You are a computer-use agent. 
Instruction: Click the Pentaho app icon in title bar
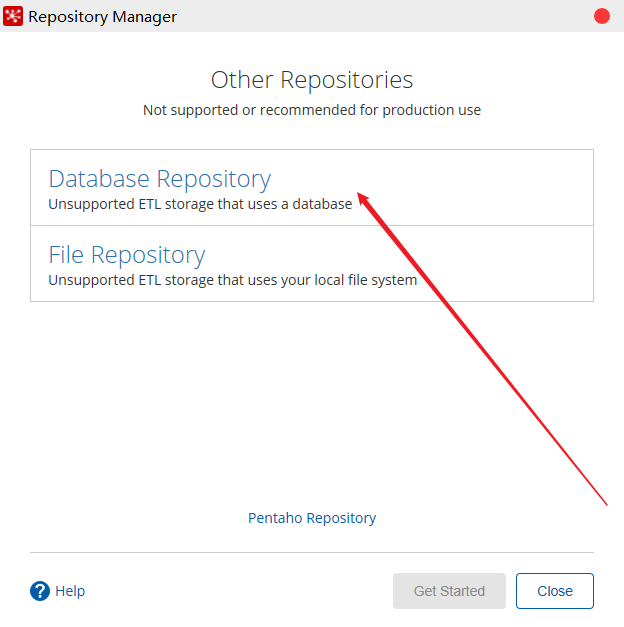(x=14, y=16)
